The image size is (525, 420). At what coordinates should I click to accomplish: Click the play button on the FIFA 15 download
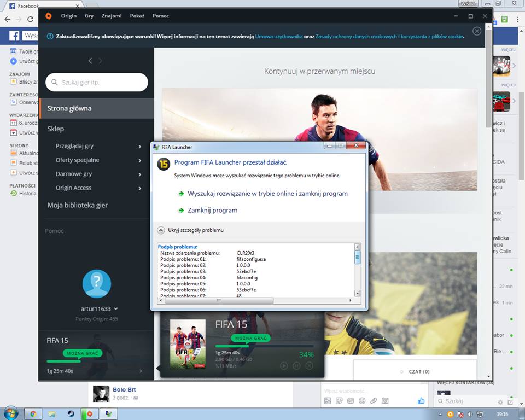(x=284, y=365)
